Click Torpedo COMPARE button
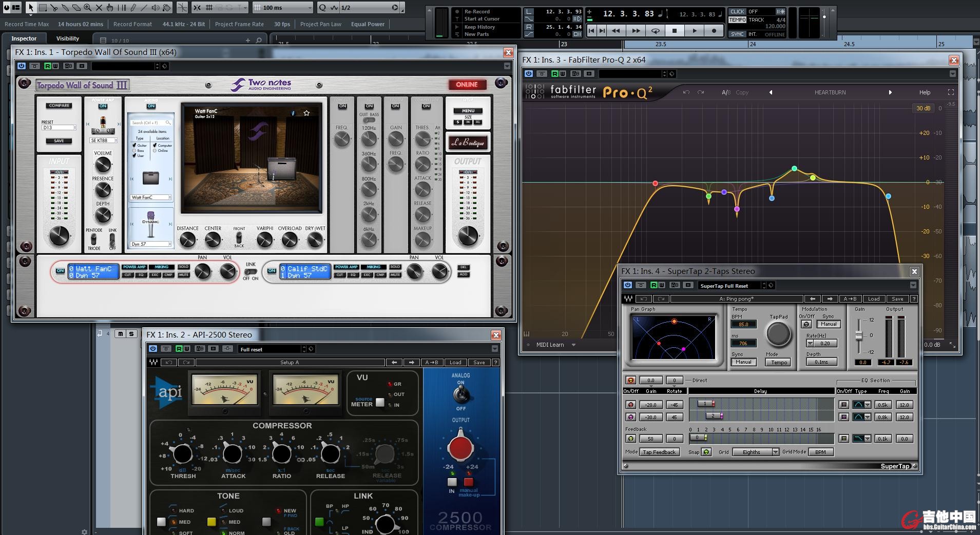980x535 pixels. (x=59, y=106)
